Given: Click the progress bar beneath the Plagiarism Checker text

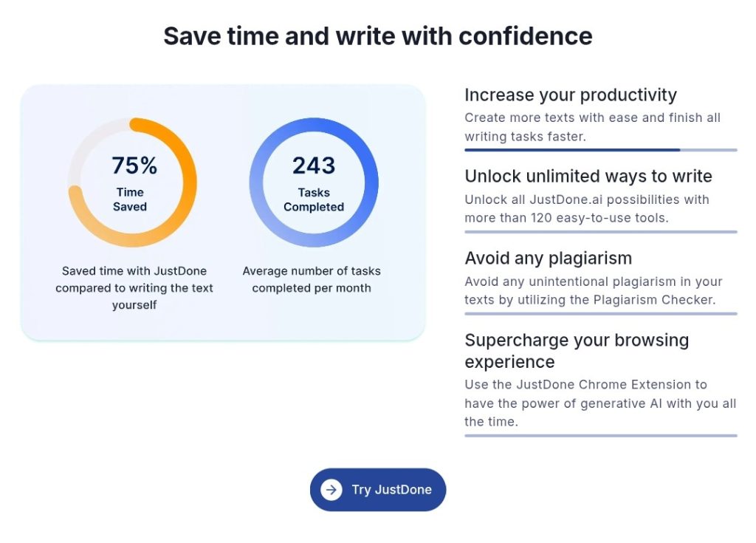Looking at the screenshot, I should [599, 314].
